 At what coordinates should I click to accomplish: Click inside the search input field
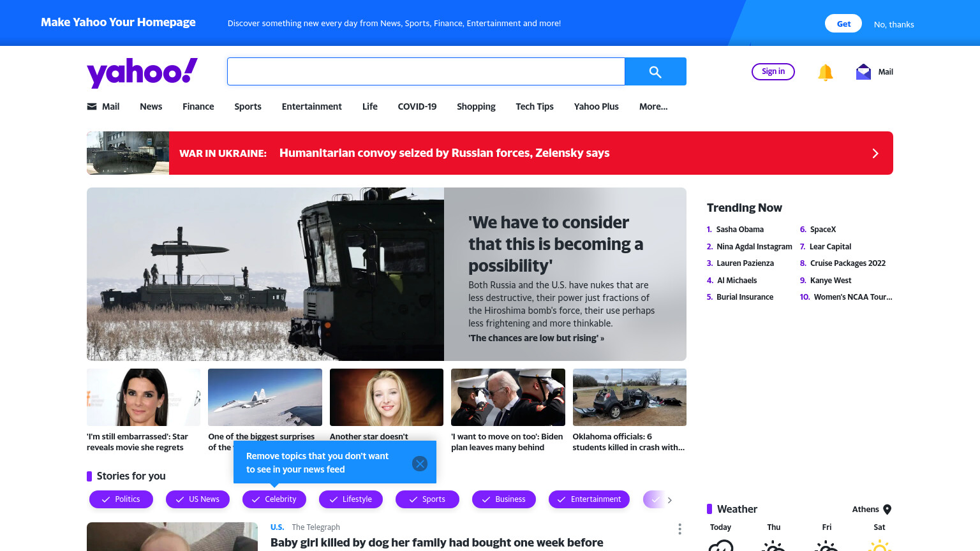426,71
